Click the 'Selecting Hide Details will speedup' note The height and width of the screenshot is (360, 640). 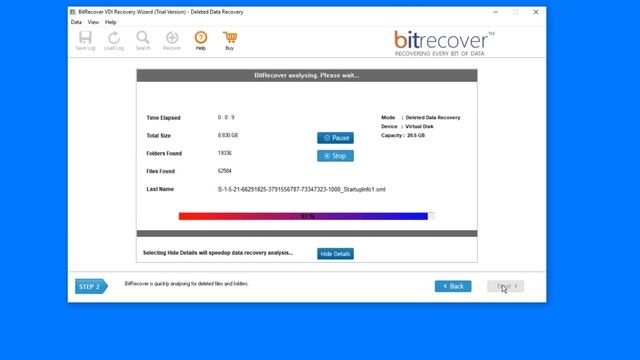point(218,253)
